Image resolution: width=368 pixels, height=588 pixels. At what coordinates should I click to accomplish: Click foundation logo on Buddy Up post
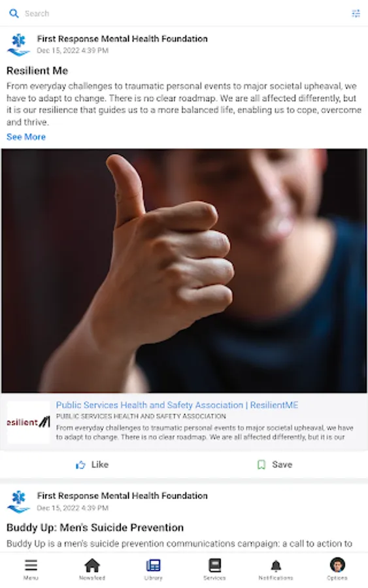pyautogui.click(x=18, y=502)
